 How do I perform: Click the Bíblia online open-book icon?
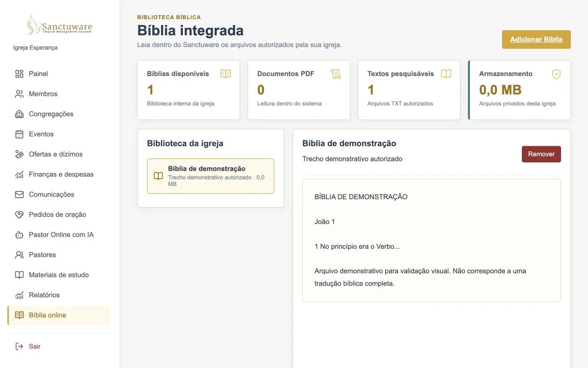pos(19,315)
